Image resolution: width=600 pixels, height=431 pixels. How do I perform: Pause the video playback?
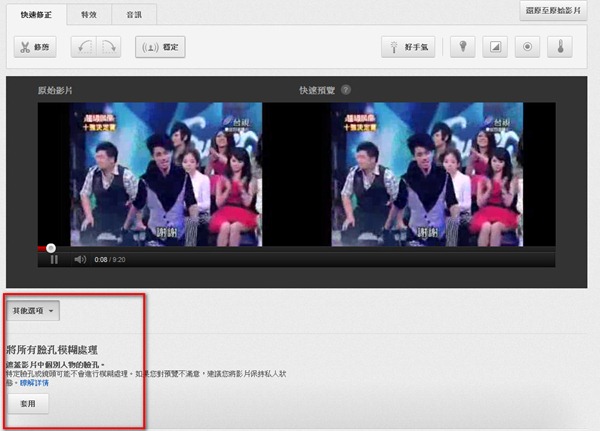click(54, 260)
